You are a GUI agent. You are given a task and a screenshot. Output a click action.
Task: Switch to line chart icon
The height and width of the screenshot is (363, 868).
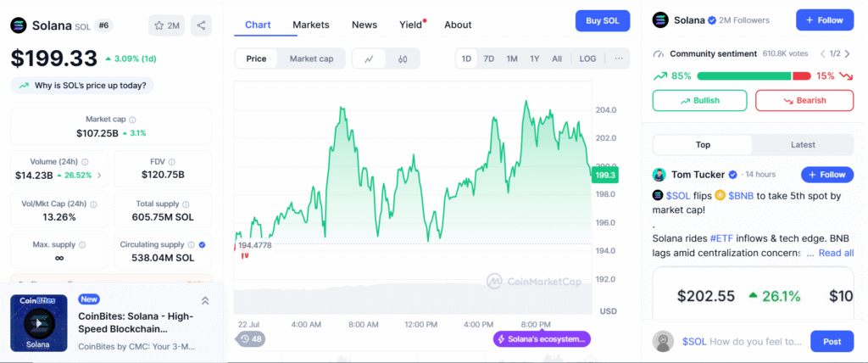pyautogui.click(x=370, y=59)
